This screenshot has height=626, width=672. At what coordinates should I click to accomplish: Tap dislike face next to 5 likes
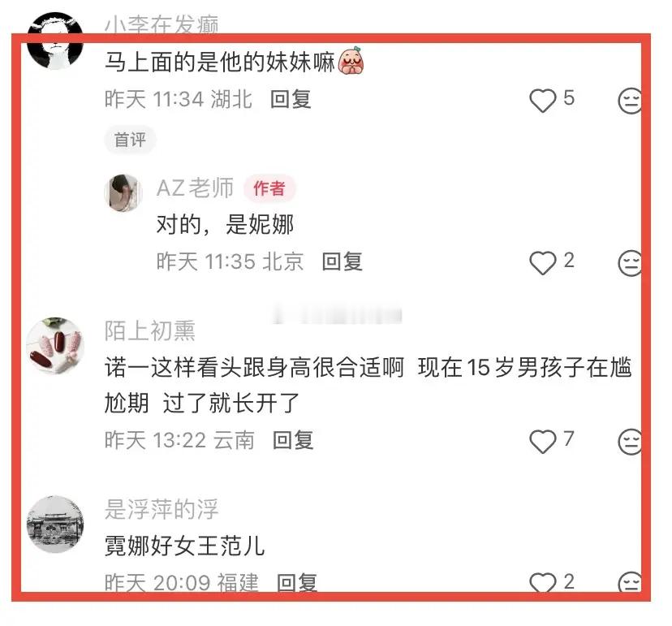tap(630, 101)
